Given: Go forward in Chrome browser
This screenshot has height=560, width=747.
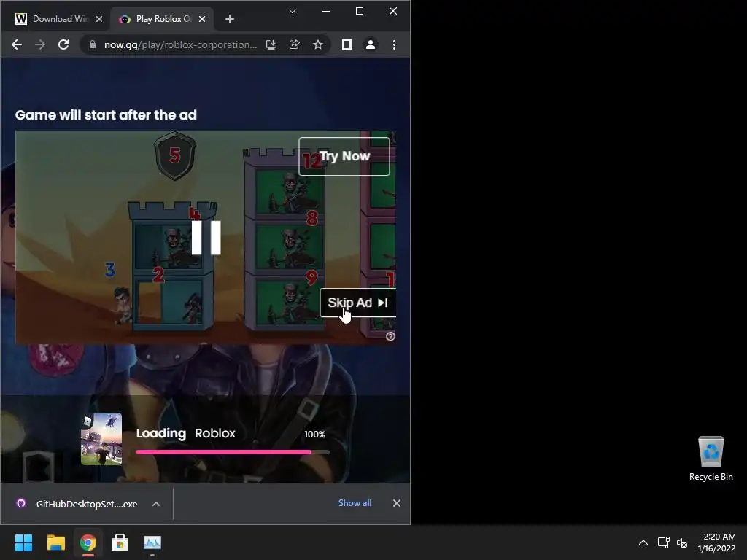Looking at the screenshot, I should tap(40, 44).
